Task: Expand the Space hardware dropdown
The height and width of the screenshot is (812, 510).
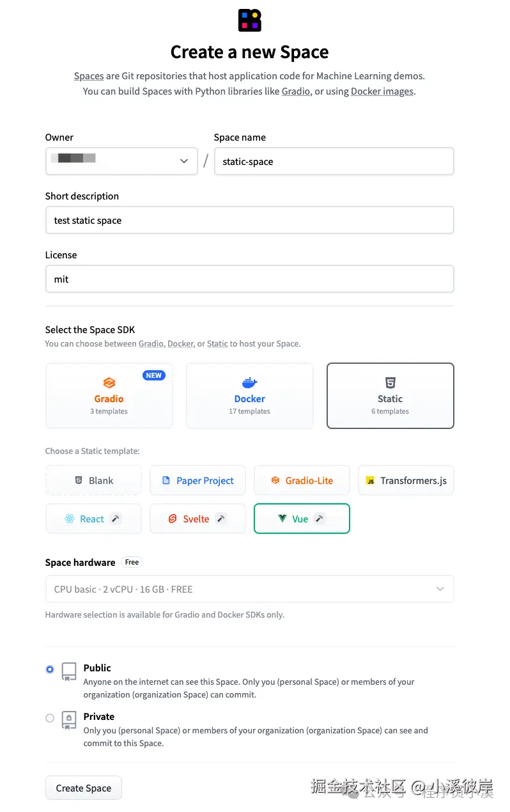Action: tap(249, 589)
